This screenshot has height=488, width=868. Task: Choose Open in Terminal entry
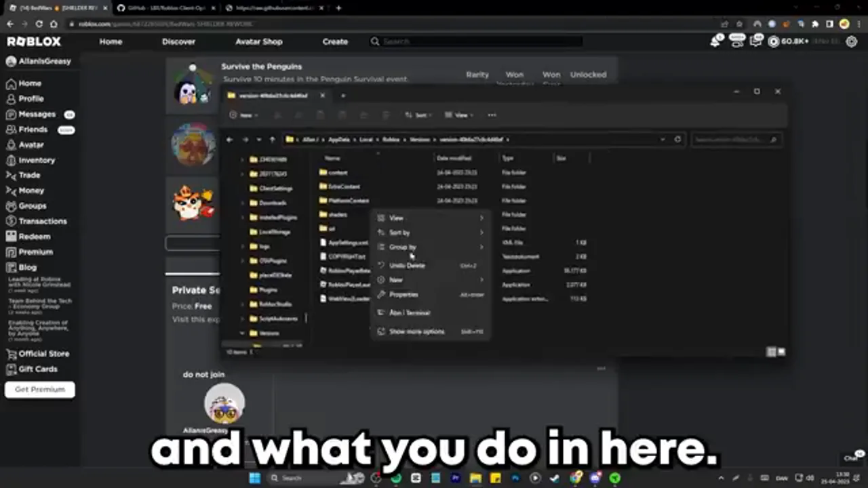[x=430, y=312]
